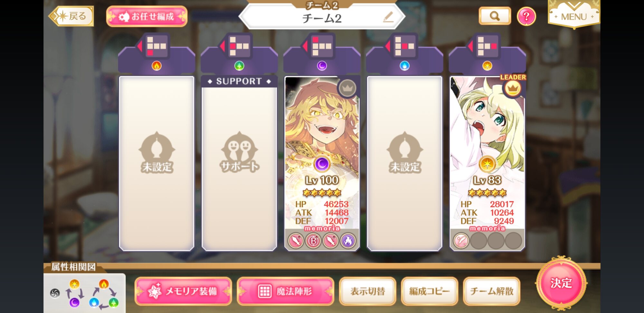Choose a character for the first 未設定 slot

coord(156,163)
